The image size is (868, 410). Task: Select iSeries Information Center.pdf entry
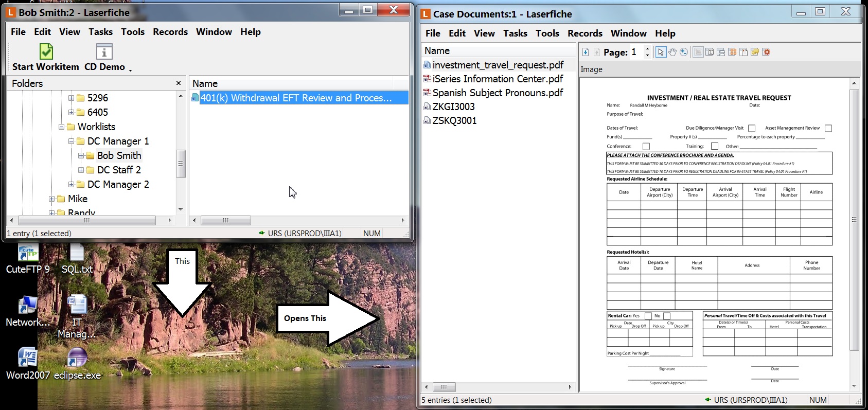[498, 79]
